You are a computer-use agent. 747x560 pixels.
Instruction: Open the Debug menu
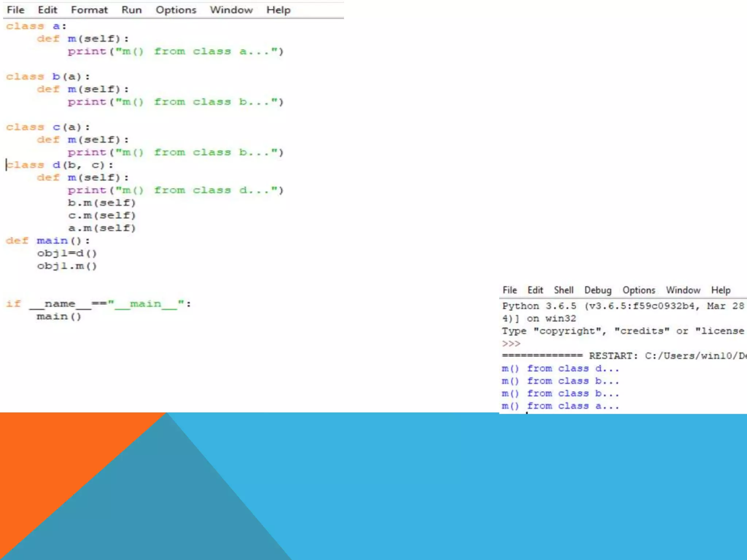coord(598,290)
